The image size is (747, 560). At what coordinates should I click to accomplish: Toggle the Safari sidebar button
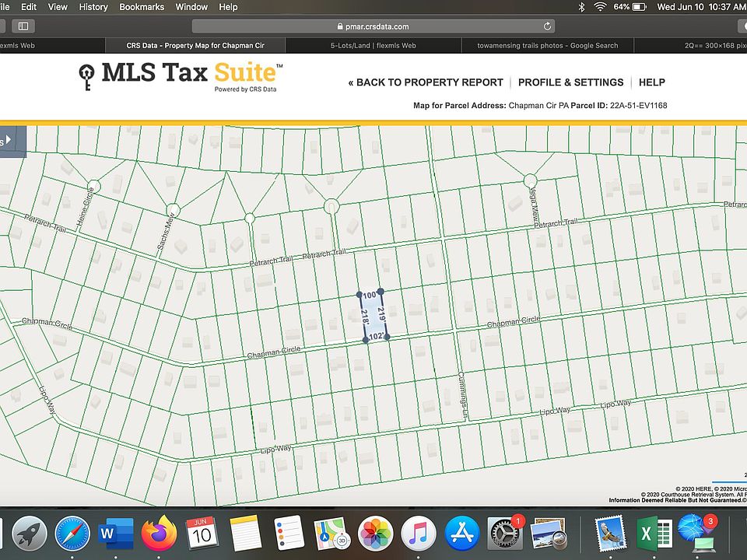(x=23, y=26)
